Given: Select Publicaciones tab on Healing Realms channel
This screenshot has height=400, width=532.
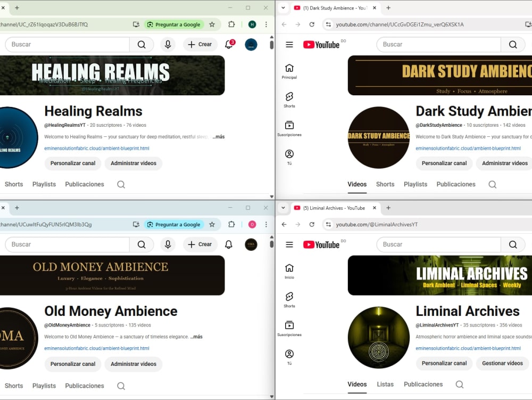Looking at the screenshot, I should (x=85, y=184).
